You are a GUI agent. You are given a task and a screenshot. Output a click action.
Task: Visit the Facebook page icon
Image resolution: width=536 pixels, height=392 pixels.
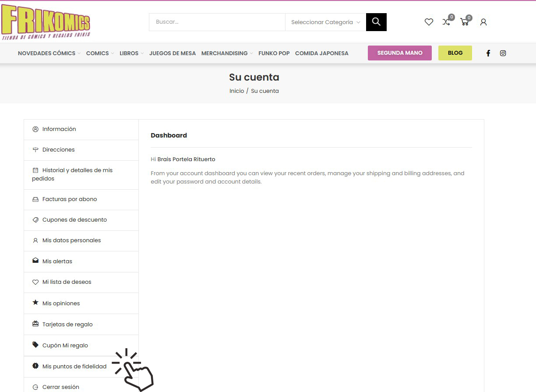(488, 53)
